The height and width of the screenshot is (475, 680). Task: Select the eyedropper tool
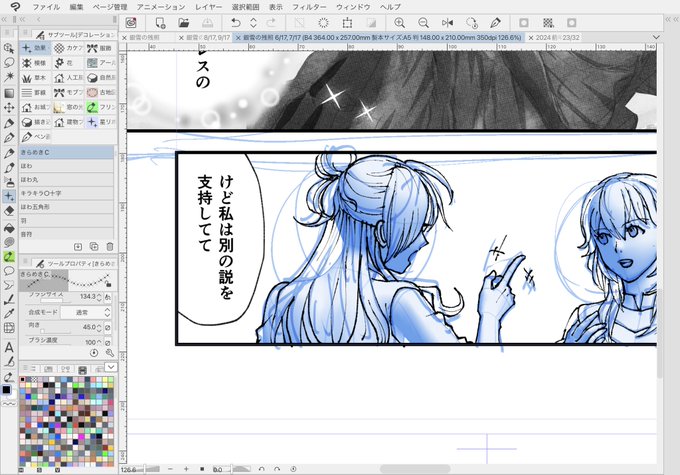click(9, 313)
